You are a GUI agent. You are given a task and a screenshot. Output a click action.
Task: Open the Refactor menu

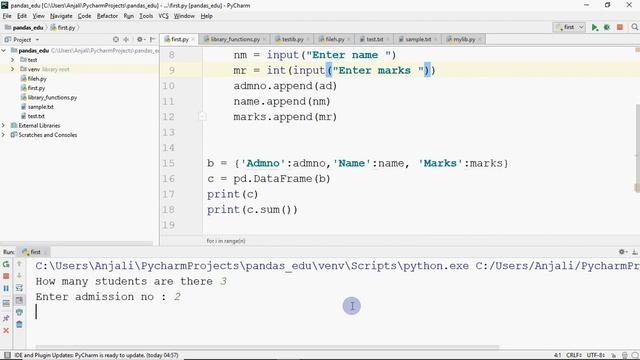107,16
